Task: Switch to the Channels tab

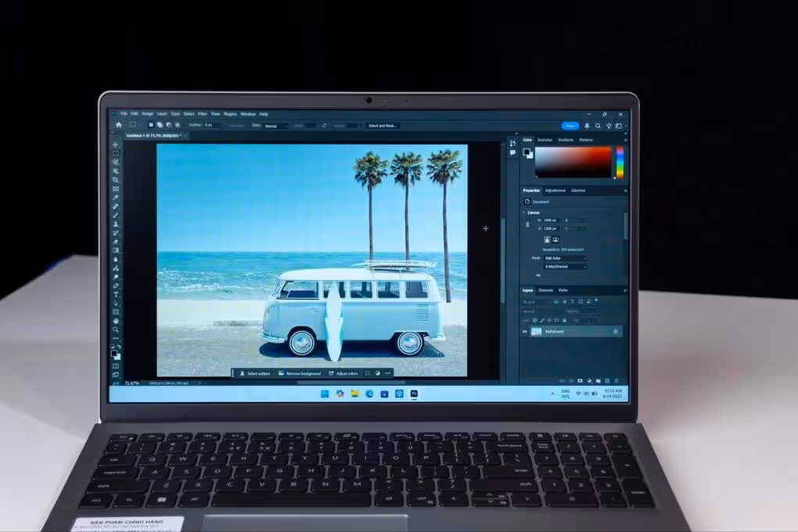Action: point(545,290)
